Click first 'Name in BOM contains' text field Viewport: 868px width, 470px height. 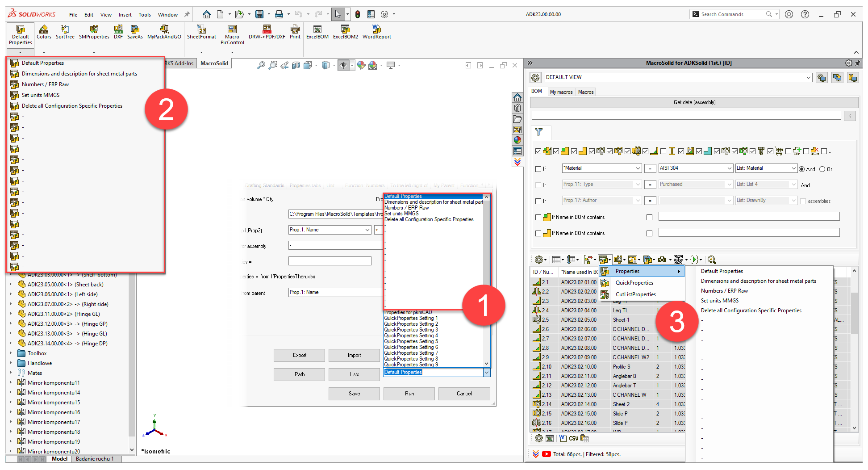click(749, 217)
